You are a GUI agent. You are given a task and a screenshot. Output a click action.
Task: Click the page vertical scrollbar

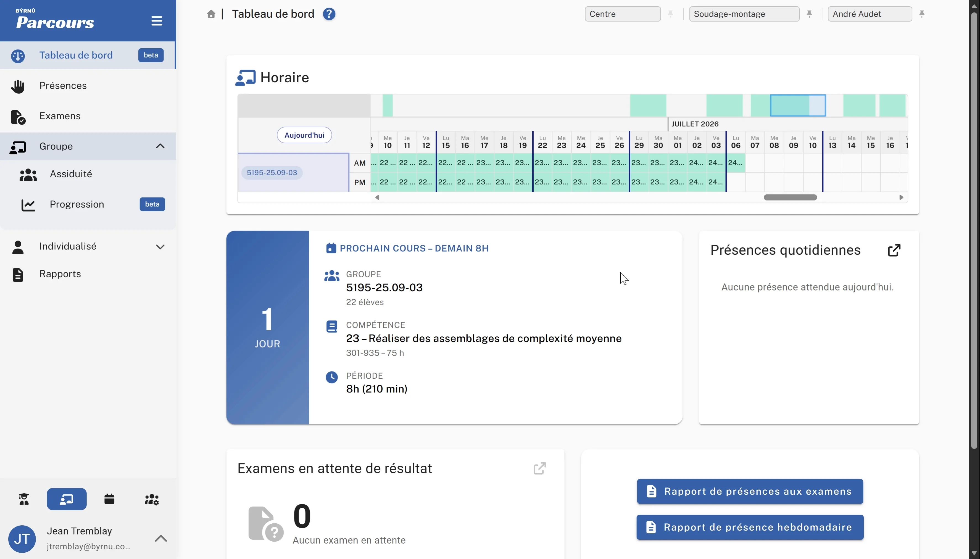pos(974,230)
